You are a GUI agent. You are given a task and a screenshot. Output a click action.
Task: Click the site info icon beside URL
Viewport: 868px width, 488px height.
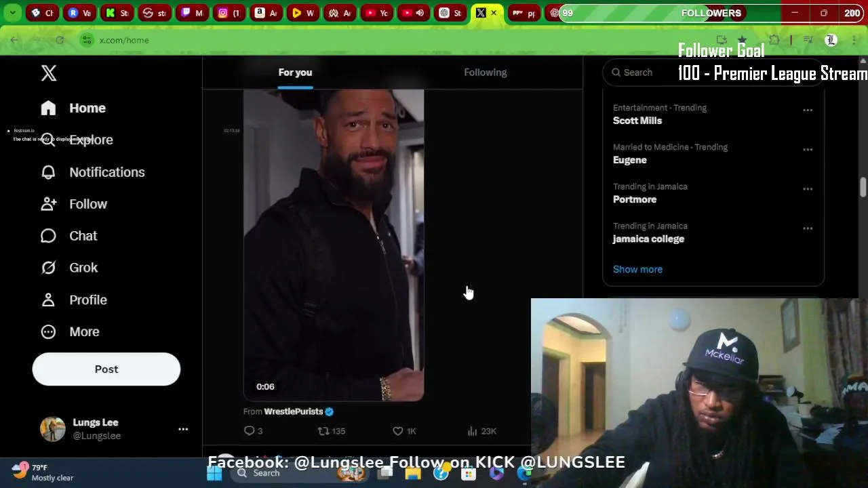(x=87, y=40)
